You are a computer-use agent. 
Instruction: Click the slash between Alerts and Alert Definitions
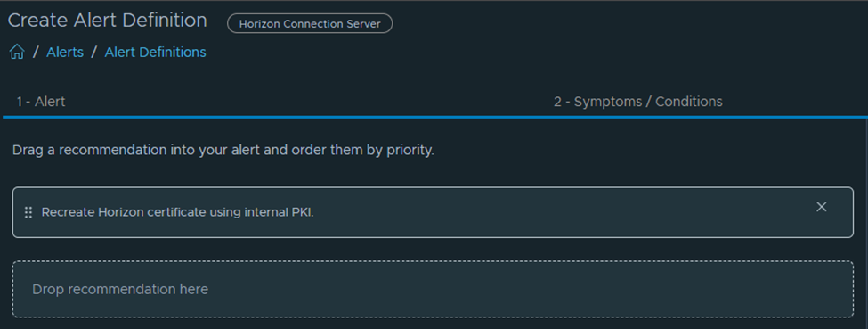click(94, 52)
